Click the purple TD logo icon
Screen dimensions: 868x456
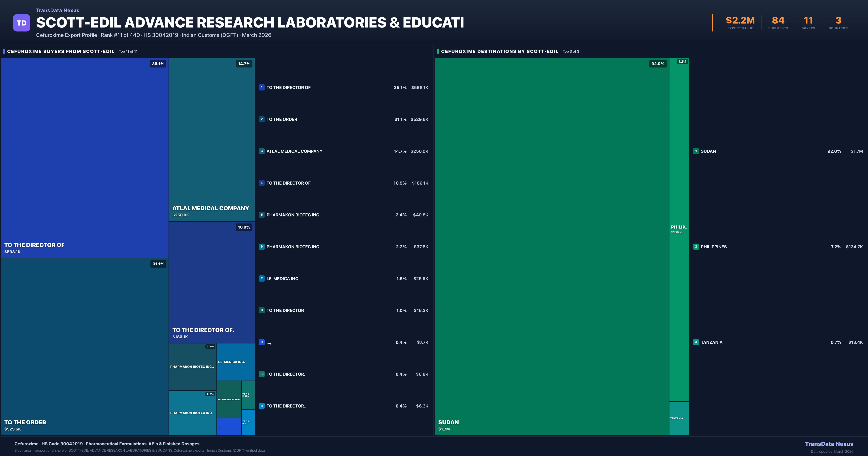(22, 23)
